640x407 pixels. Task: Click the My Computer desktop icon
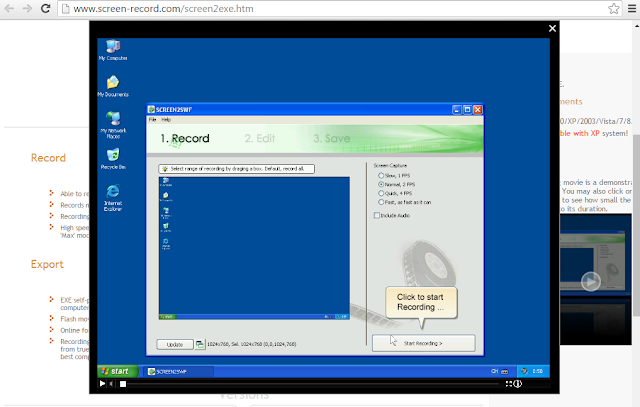pyautogui.click(x=113, y=50)
